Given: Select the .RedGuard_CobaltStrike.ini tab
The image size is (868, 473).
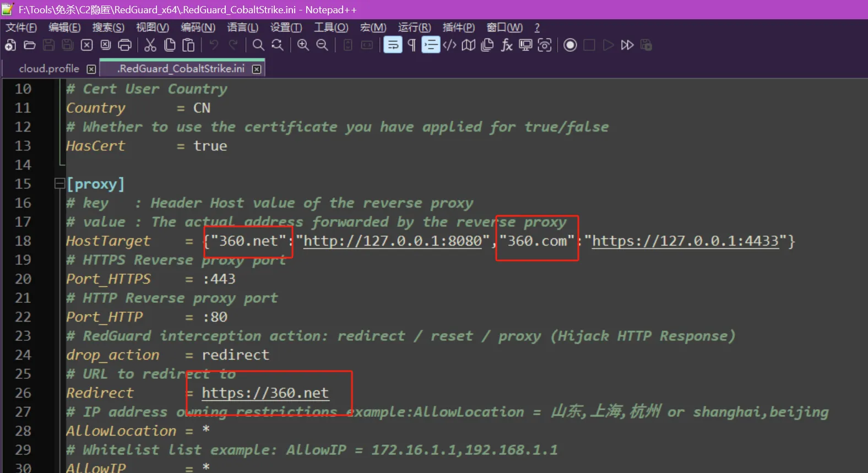Looking at the screenshot, I should coord(181,69).
